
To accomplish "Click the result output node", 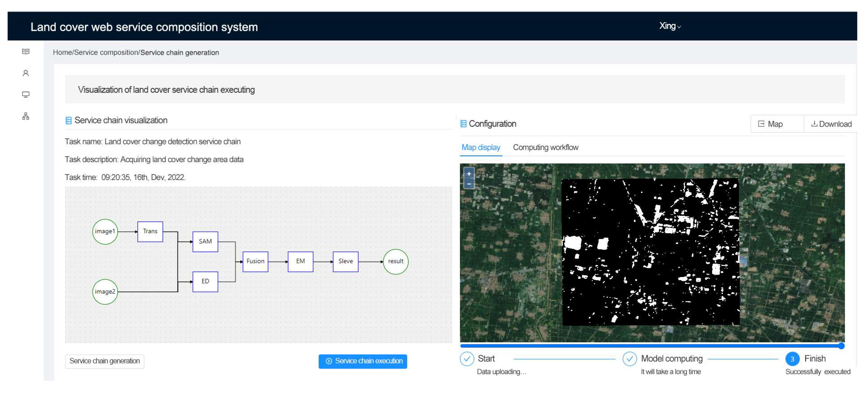I will tap(395, 261).
